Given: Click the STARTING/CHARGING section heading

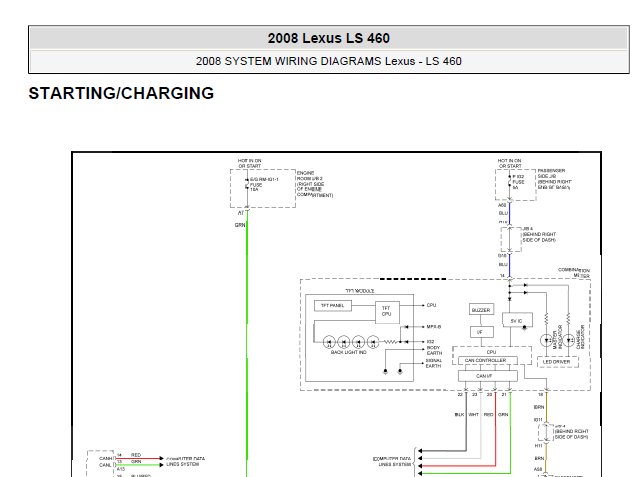Looking at the screenshot, I should 121,93.
